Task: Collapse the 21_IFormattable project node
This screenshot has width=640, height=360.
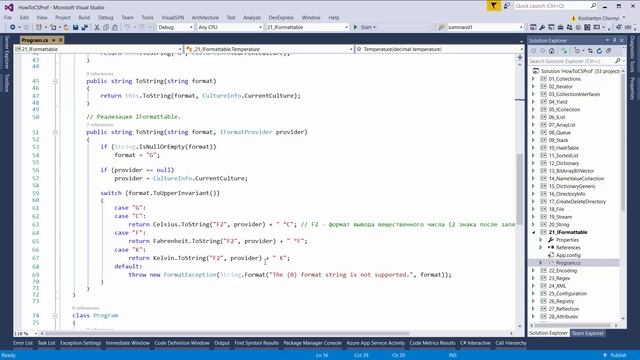Action: [533, 232]
